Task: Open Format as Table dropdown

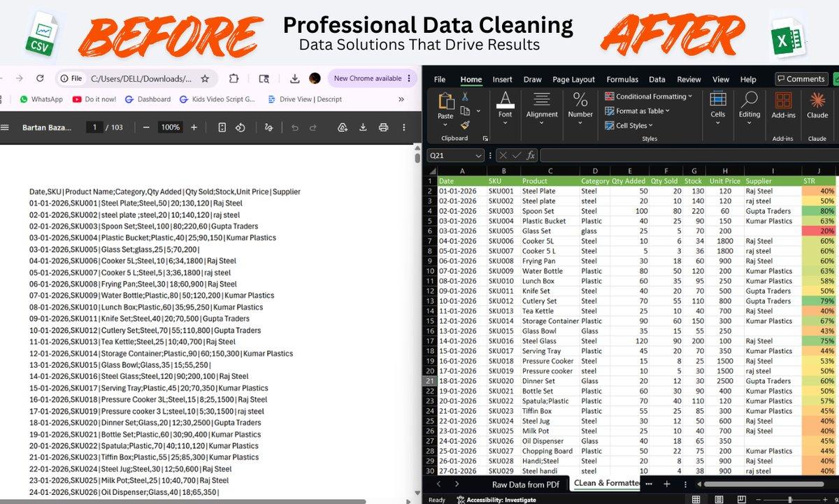Action: pyautogui.click(x=637, y=110)
